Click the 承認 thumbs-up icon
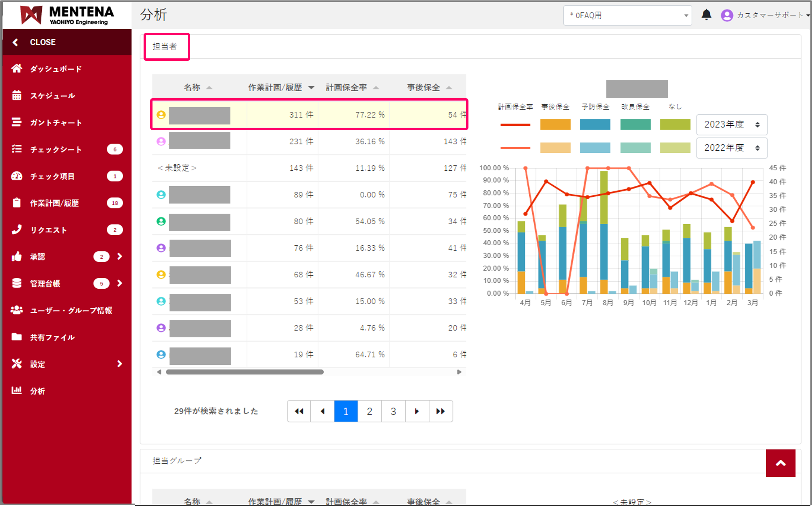Image resolution: width=812 pixels, height=506 pixels. click(x=17, y=256)
